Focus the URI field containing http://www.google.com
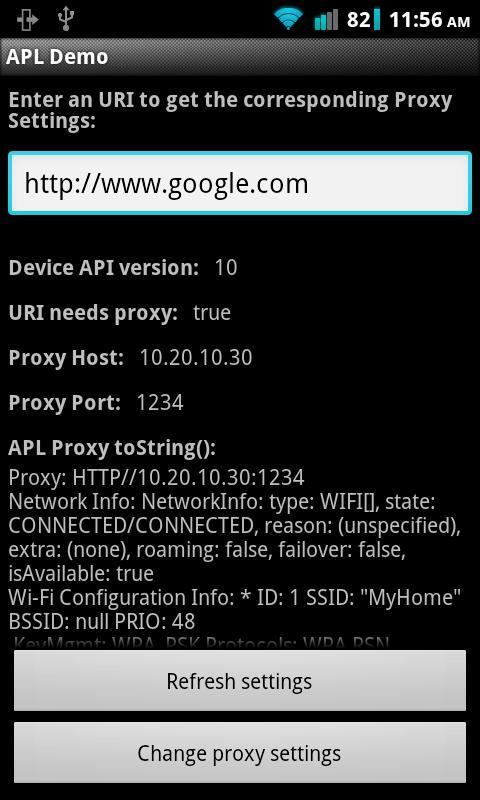480x800 pixels. pos(240,183)
